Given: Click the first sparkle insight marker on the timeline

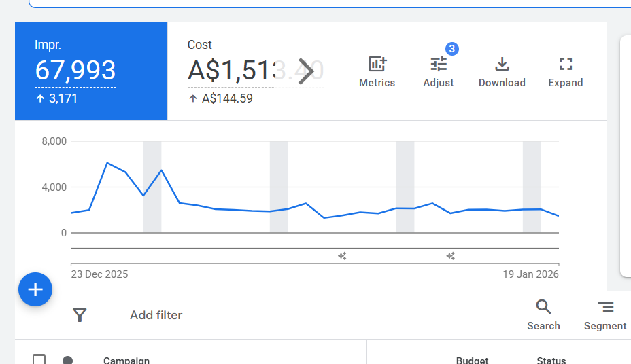Looking at the screenshot, I should pyautogui.click(x=343, y=256).
